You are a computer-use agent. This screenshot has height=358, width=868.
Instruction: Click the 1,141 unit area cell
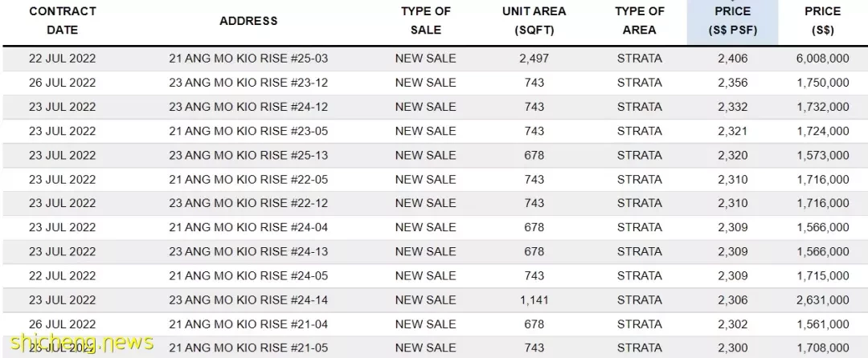534,300
